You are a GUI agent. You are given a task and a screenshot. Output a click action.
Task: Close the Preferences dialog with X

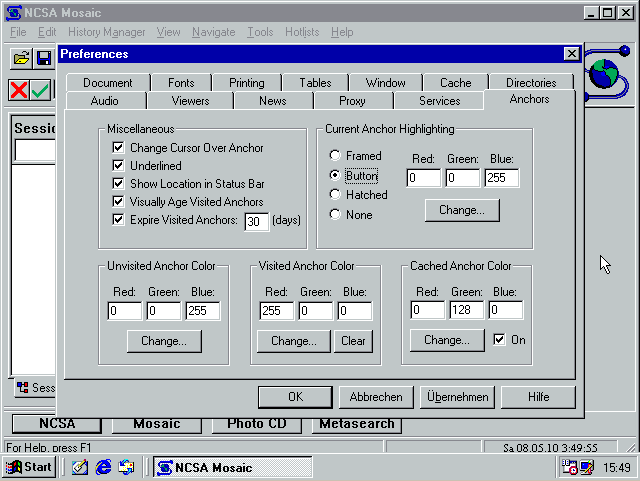point(572,53)
